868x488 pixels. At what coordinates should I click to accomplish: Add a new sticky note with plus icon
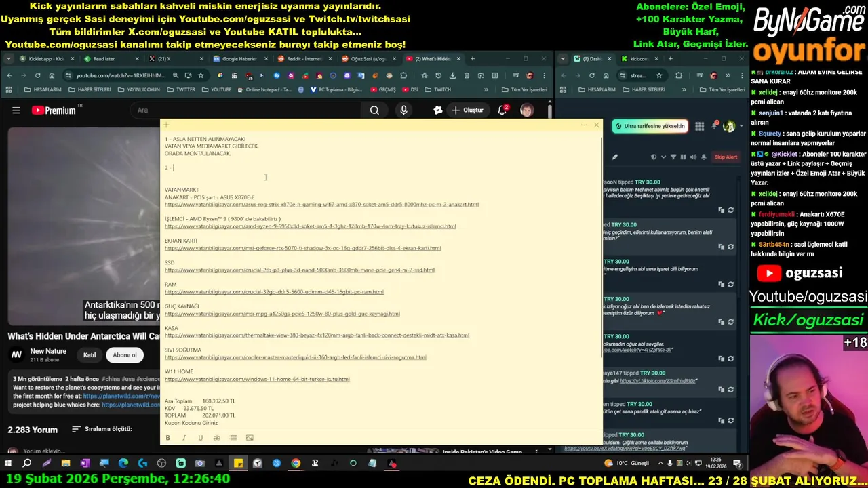pos(166,125)
